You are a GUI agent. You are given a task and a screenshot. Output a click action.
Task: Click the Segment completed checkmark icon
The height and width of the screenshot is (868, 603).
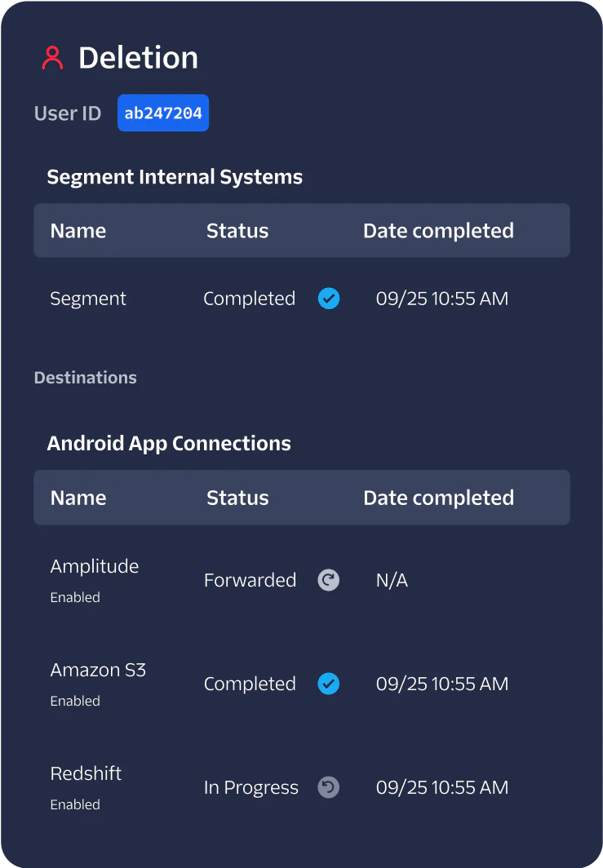(x=329, y=299)
